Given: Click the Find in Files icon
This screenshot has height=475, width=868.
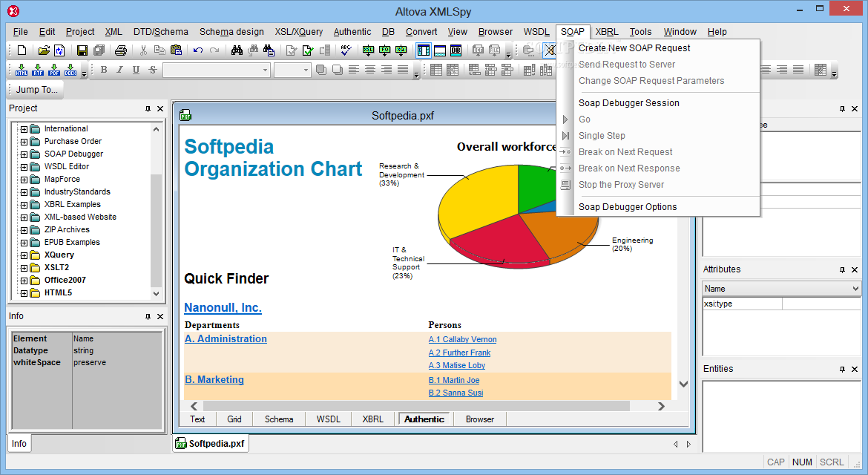Looking at the screenshot, I should coord(269,50).
